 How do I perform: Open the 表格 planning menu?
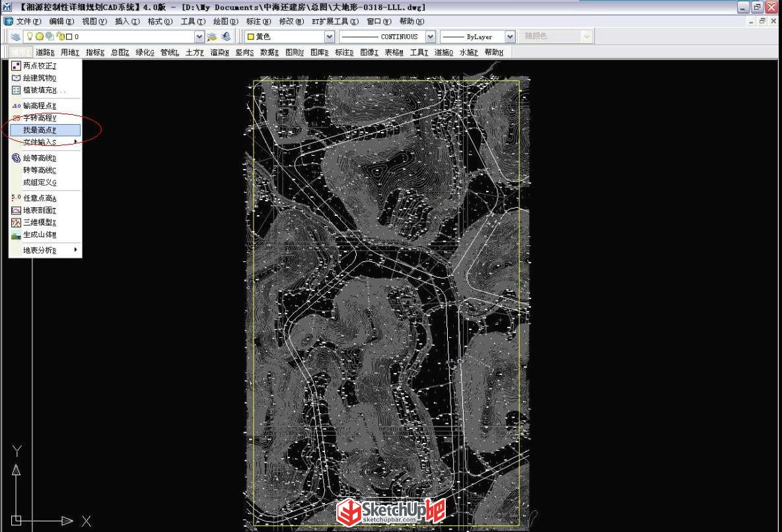[x=394, y=52]
